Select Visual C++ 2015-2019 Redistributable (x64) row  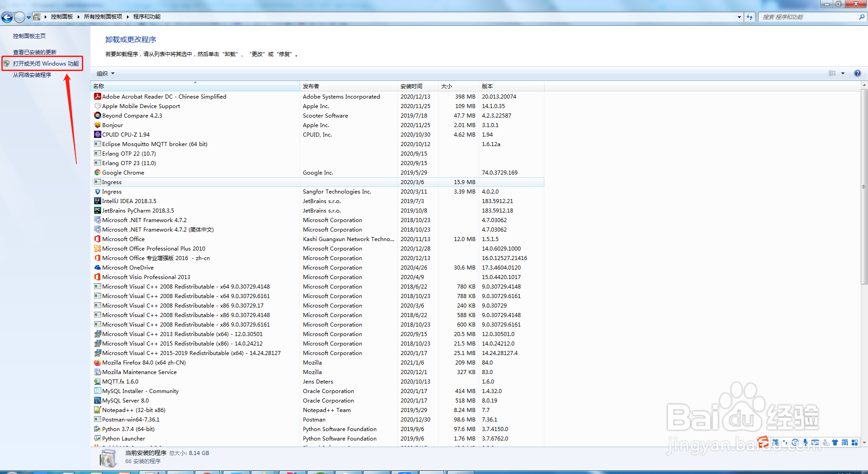point(318,353)
